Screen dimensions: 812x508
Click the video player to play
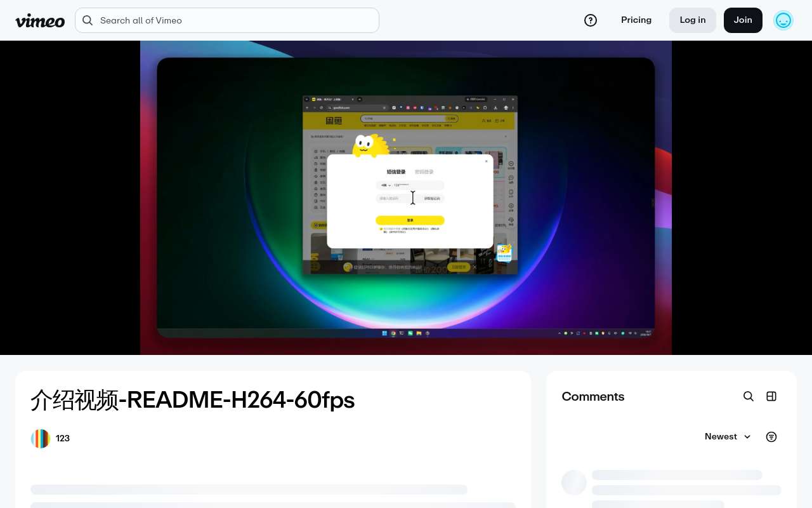(406, 197)
